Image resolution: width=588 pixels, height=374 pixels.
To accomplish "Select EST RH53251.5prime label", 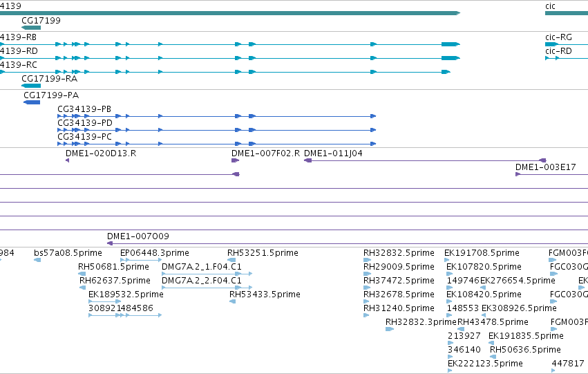I will coord(263,252).
